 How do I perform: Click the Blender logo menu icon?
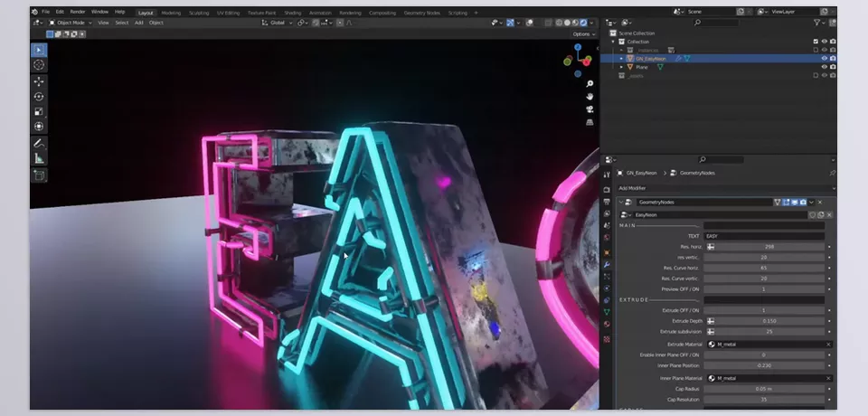click(34, 12)
